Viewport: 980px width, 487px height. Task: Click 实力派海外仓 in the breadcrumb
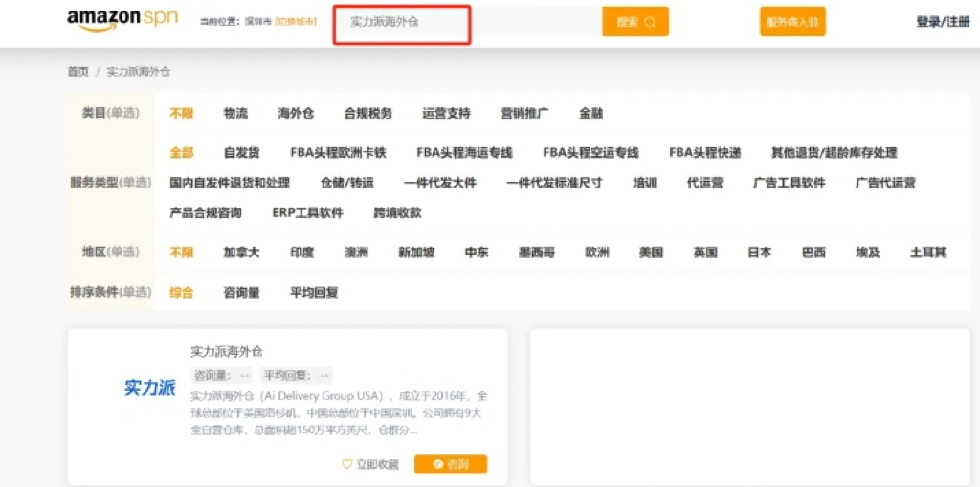click(x=139, y=71)
